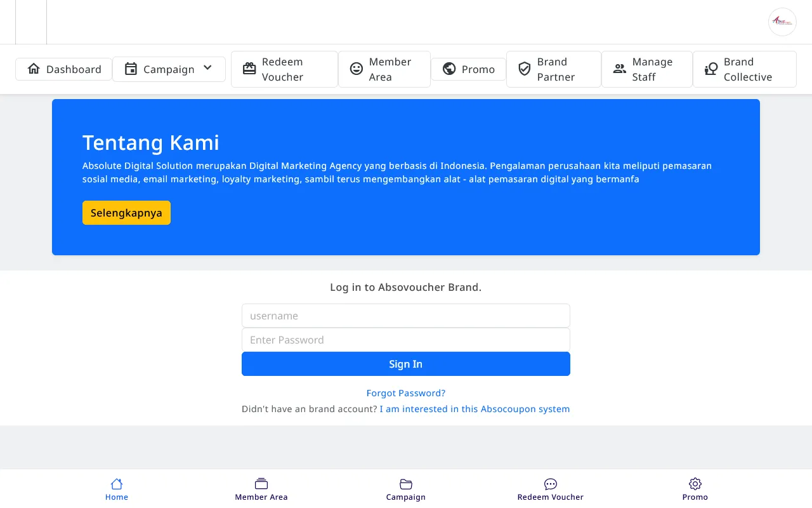Click the 'Log in to Absovoucher Brand.' text
Screen dimensions: 812x508
pos(406,287)
